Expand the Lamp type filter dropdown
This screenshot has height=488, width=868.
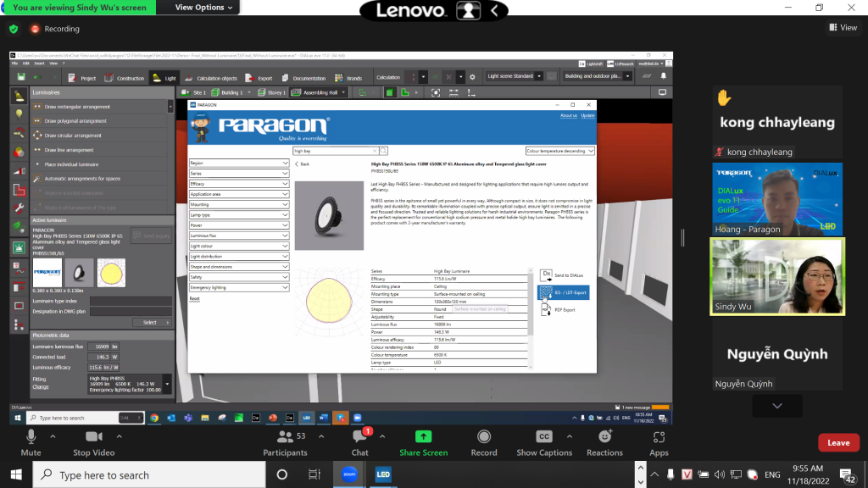click(x=239, y=215)
